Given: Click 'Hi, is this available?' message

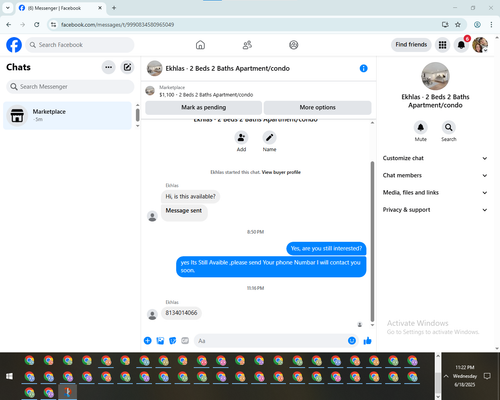Looking at the screenshot, I should tap(190, 197).
